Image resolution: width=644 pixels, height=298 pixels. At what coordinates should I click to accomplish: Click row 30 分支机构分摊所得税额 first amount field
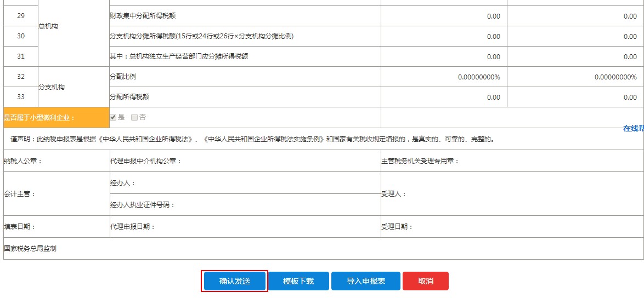(x=444, y=37)
